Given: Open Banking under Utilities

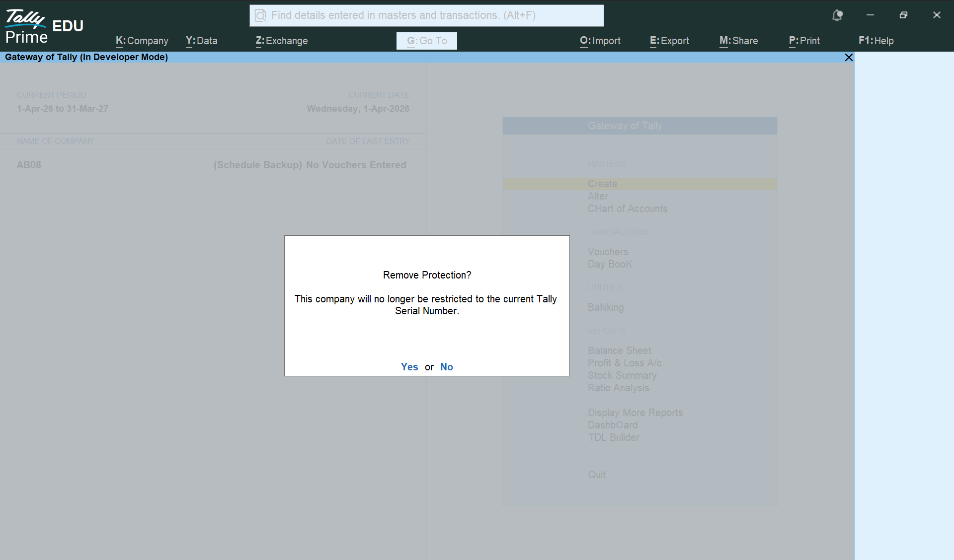Looking at the screenshot, I should click(606, 307).
